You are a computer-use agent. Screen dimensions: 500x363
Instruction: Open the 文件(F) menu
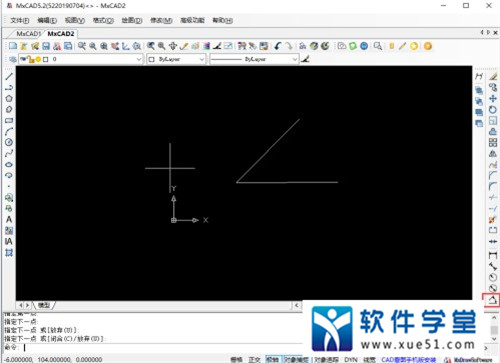coord(20,20)
